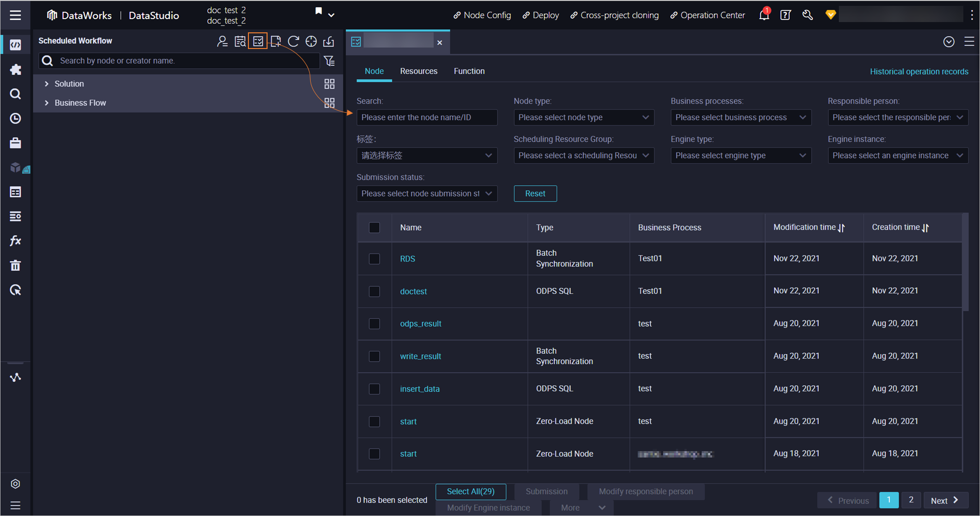Image resolution: width=980 pixels, height=516 pixels.
Task: Open the notification bell icon
Action: 764,15
